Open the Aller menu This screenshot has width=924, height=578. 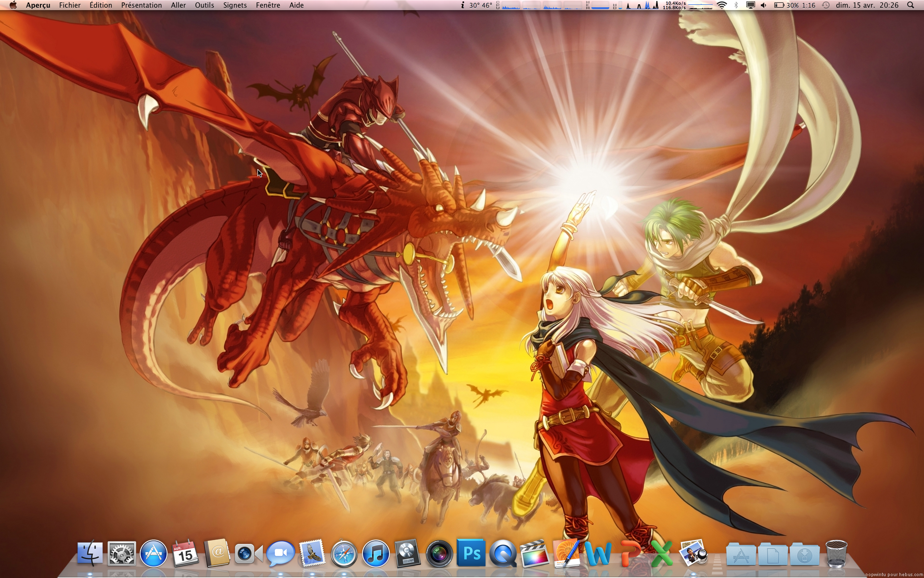[178, 5]
